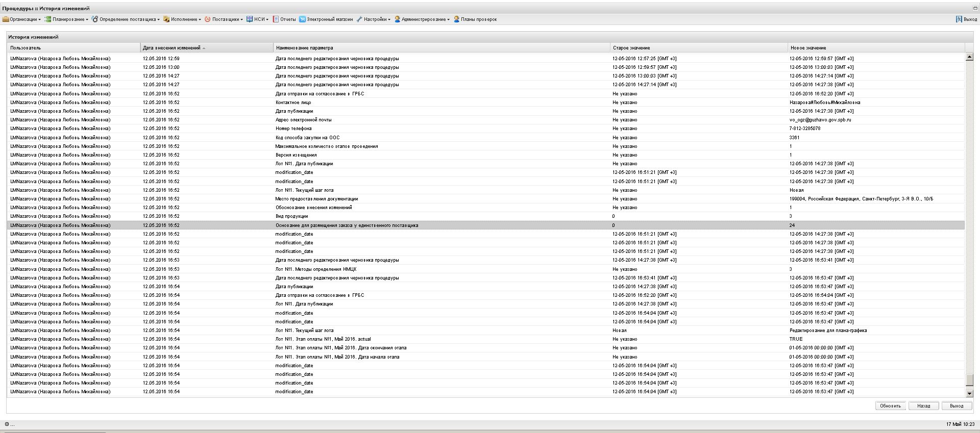Click Лот №1. Методы определения НМЦК

click(316, 269)
